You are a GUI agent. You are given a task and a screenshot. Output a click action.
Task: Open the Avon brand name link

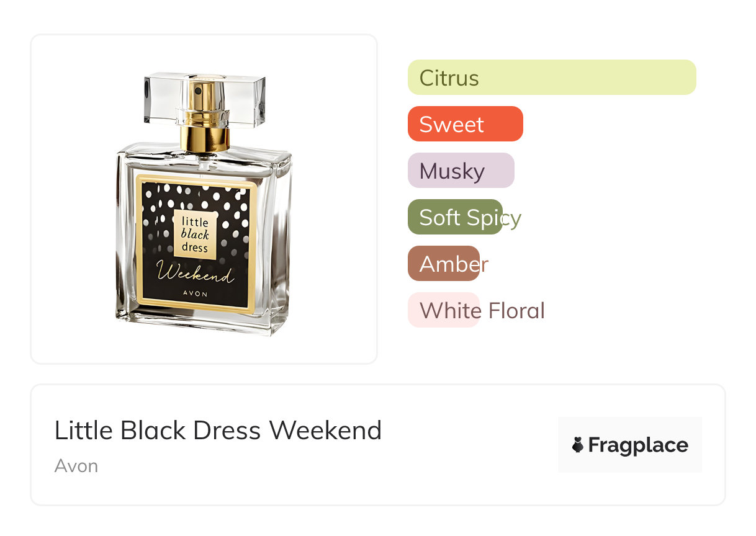(x=76, y=466)
